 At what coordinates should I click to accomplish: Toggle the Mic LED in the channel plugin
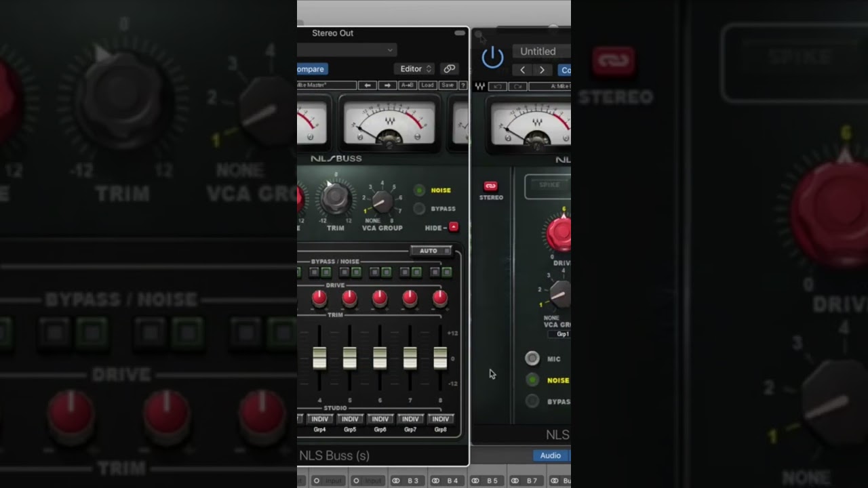pyautogui.click(x=532, y=359)
